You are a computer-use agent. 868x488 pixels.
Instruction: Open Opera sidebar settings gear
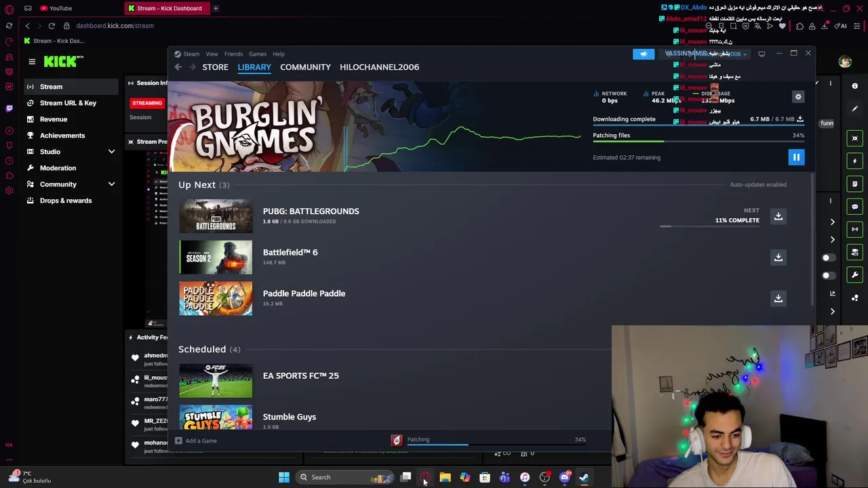tap(9, 190)
